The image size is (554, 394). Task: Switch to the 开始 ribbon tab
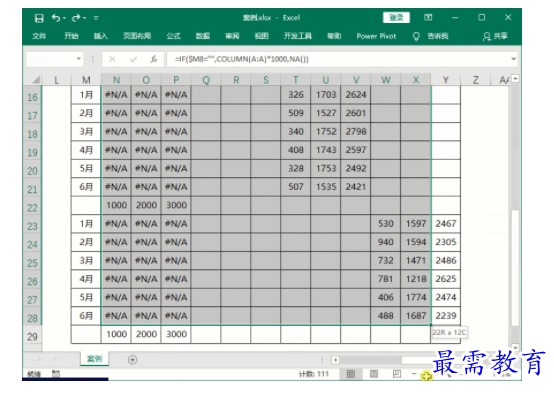(71, 36)
